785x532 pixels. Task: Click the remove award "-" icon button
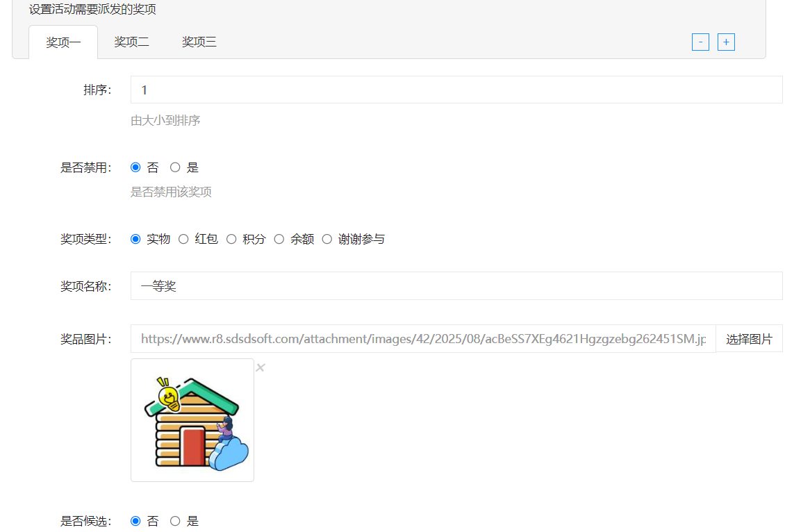700,42
